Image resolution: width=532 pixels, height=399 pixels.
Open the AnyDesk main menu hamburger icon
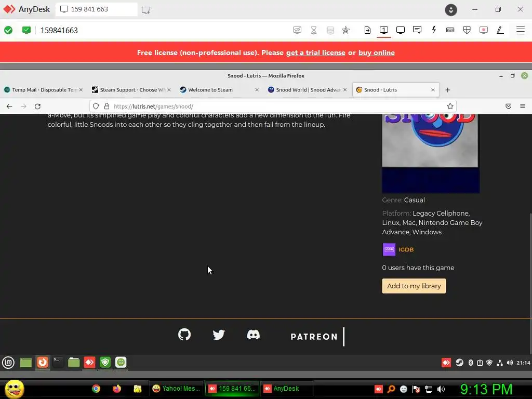(520, 30)
